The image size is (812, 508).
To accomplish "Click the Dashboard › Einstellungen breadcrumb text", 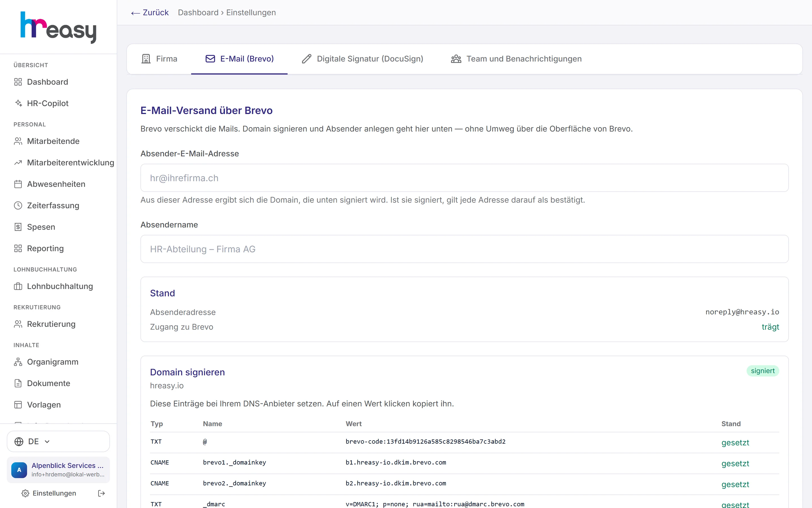I will tap(227, 12).
